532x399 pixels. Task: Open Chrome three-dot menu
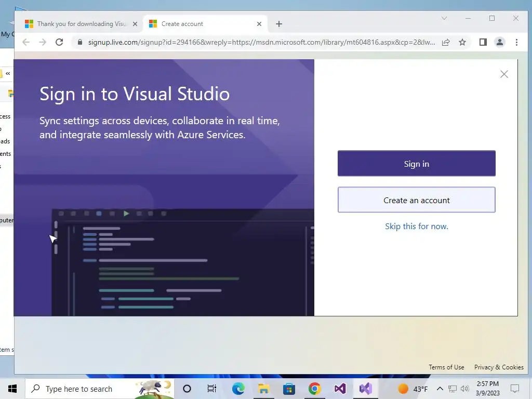[x=516, y=42]
